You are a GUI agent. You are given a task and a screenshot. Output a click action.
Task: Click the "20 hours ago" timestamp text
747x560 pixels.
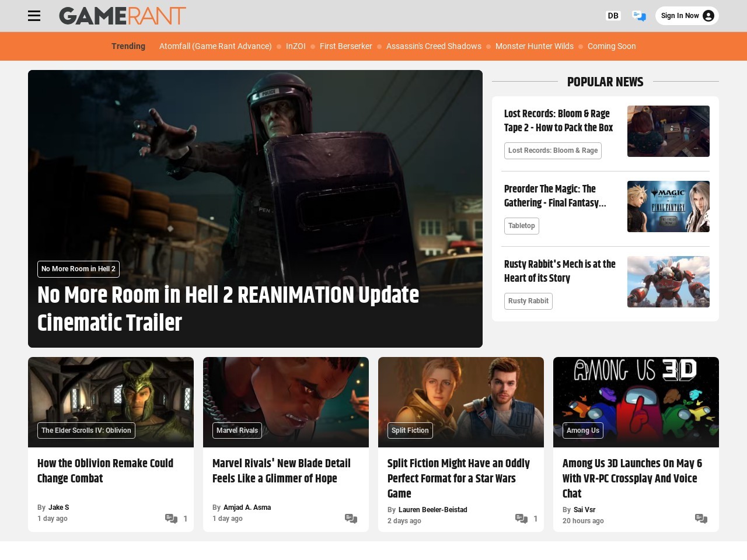(583, 521)
